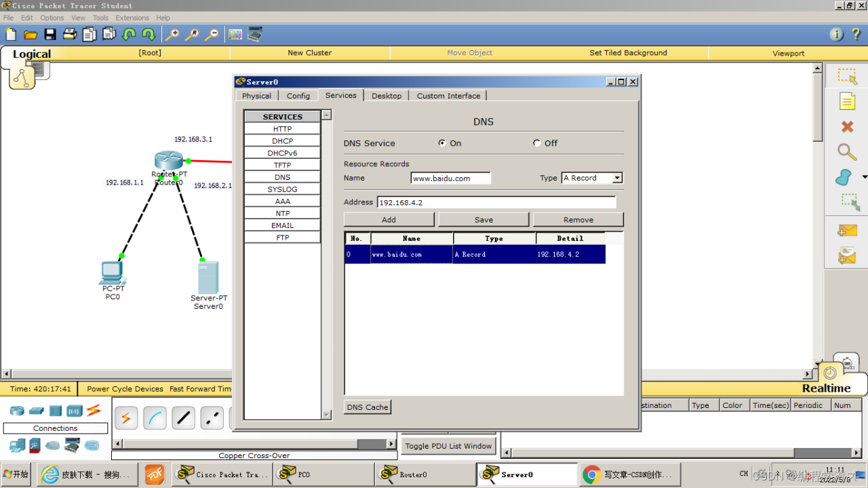Switch to the Desktop tab
The image size is (868, 488).
click(387, 96)
